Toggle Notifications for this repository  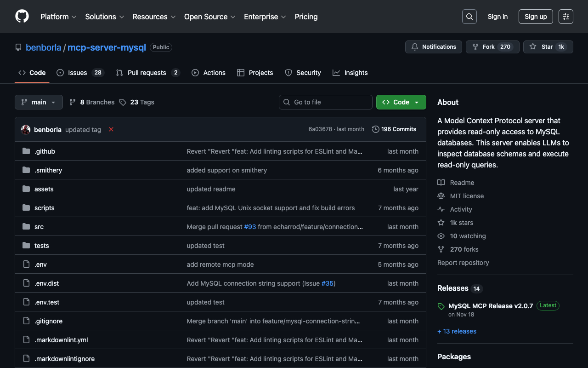434,47
